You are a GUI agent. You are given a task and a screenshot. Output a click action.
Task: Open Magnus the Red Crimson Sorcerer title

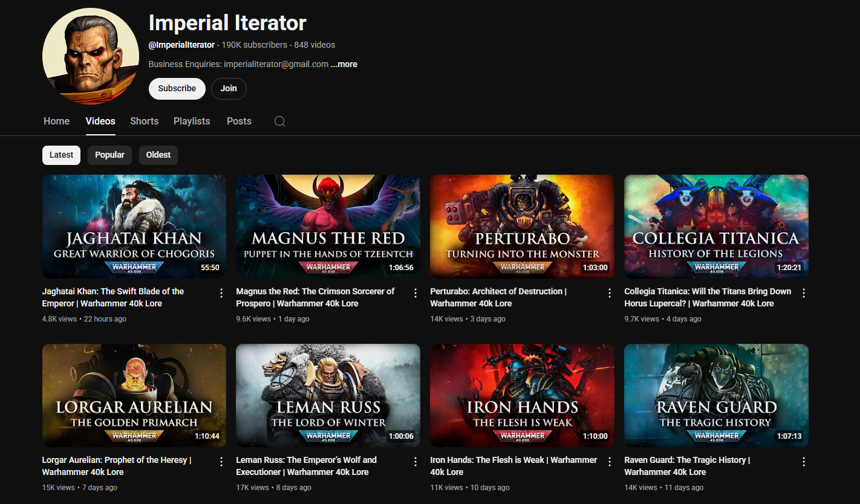pyautogui.click(x=315, y=297)
